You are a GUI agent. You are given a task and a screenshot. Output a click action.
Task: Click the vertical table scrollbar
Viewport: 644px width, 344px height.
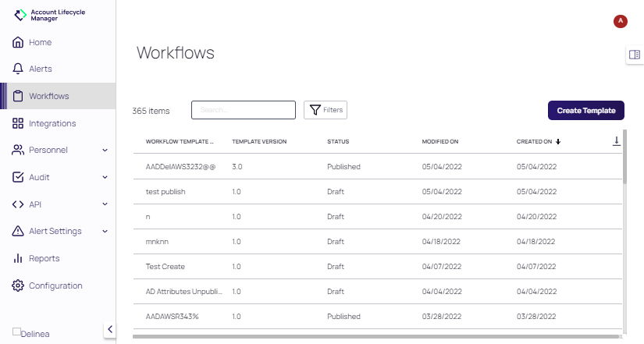[x=624, y=157]
